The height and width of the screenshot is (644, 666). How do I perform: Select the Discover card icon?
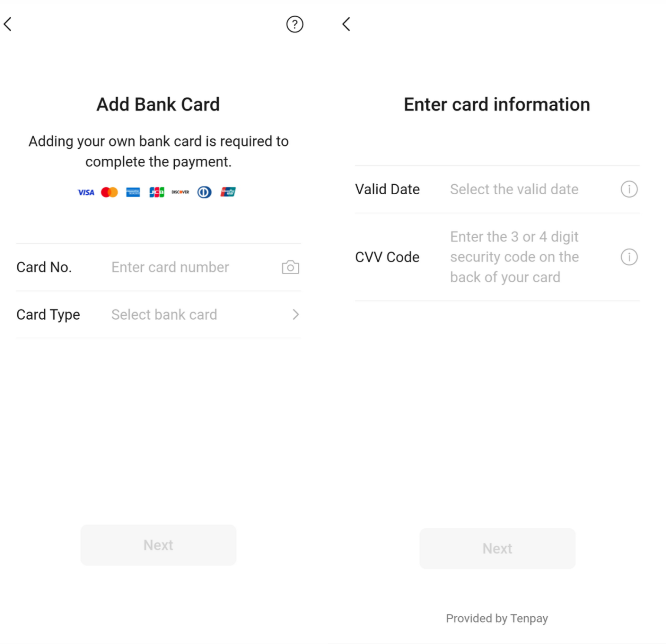(x=180, y=192)
